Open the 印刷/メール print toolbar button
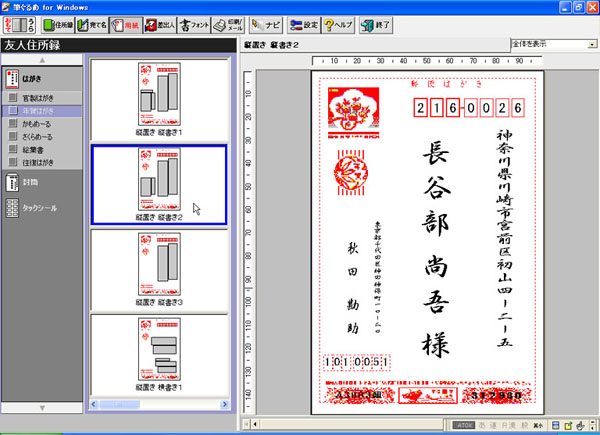The height and width of the screenshot is (435, 600). coord(232,23)
